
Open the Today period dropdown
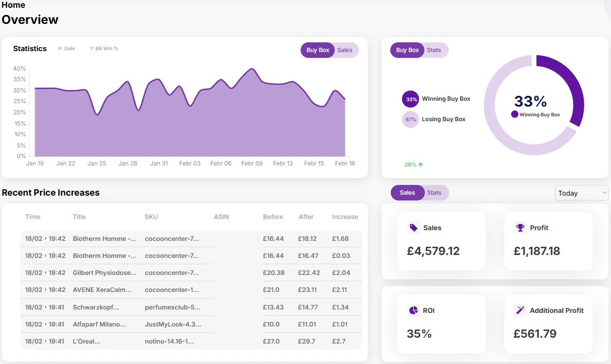click(581, 193)
